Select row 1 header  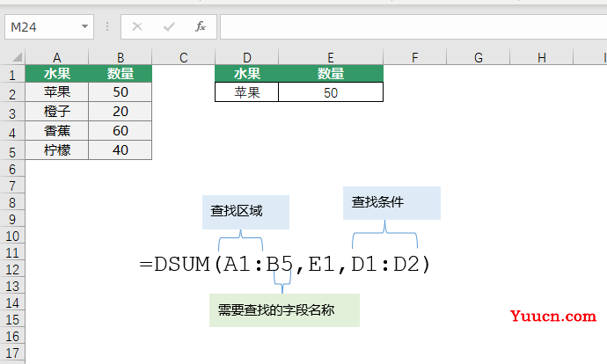(x=12, y=74)
